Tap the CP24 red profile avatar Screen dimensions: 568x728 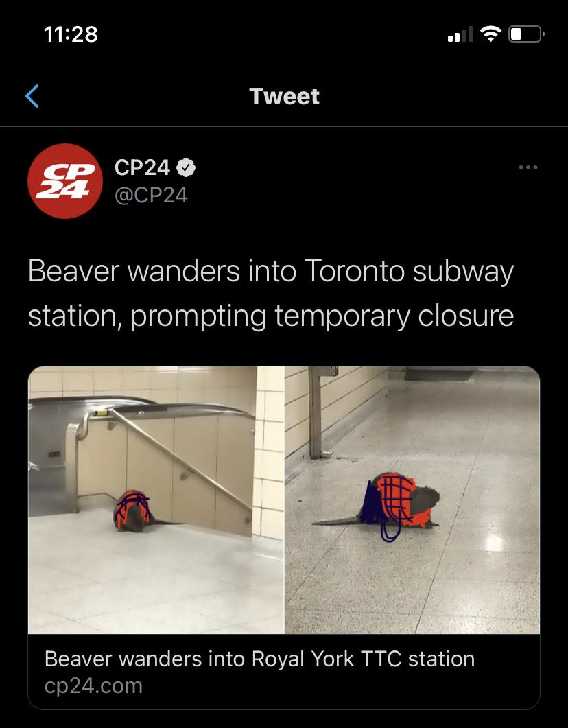point(65,181)
